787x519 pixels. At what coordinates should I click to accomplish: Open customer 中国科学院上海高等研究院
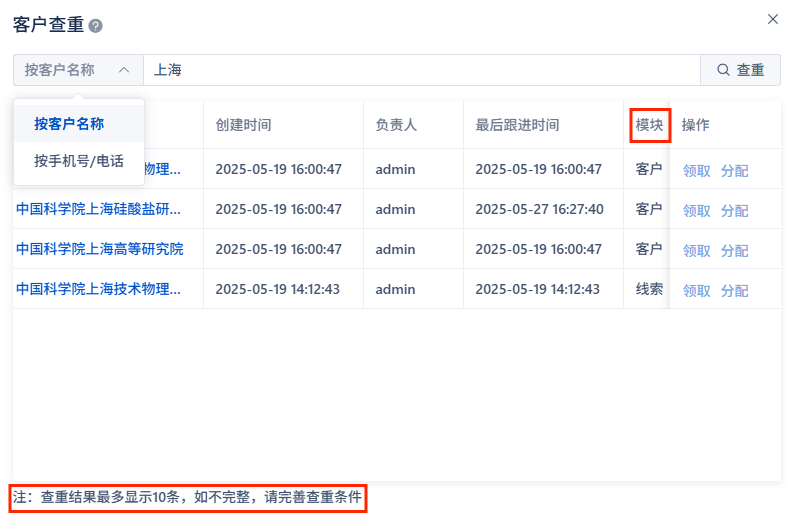(x=100, y=249)
